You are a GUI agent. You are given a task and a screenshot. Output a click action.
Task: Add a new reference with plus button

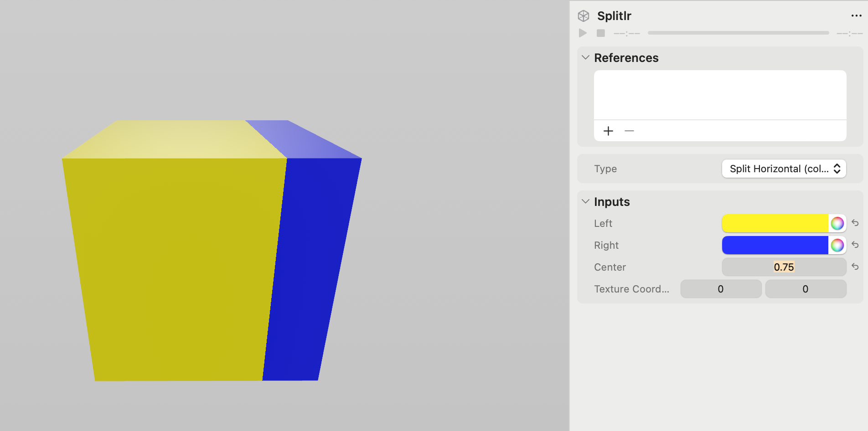pos(608,131)
